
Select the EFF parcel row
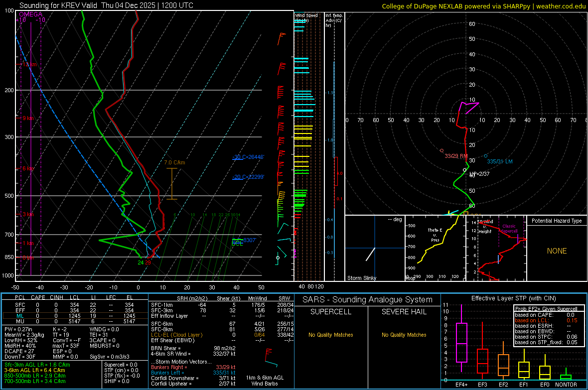(x=75, y=310)
